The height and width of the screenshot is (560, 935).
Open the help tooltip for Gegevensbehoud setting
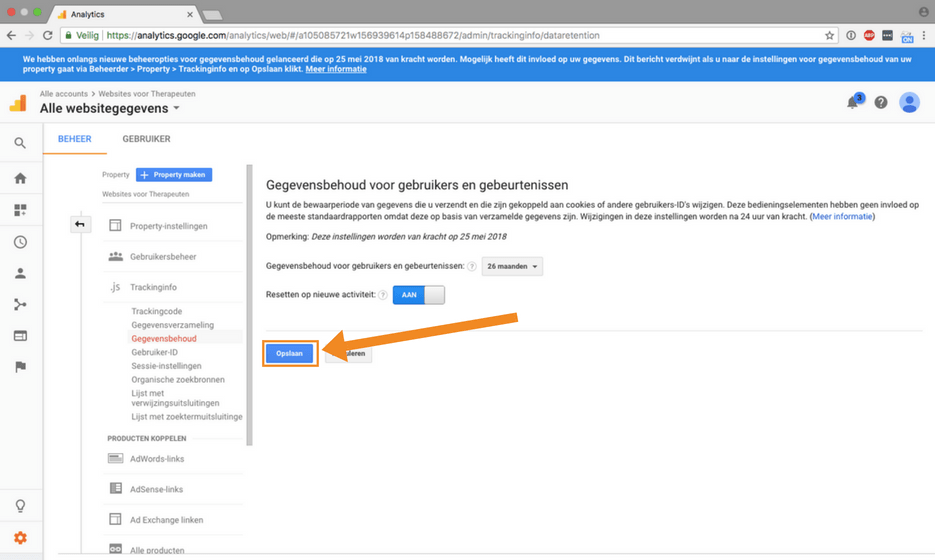pos(472,266)
